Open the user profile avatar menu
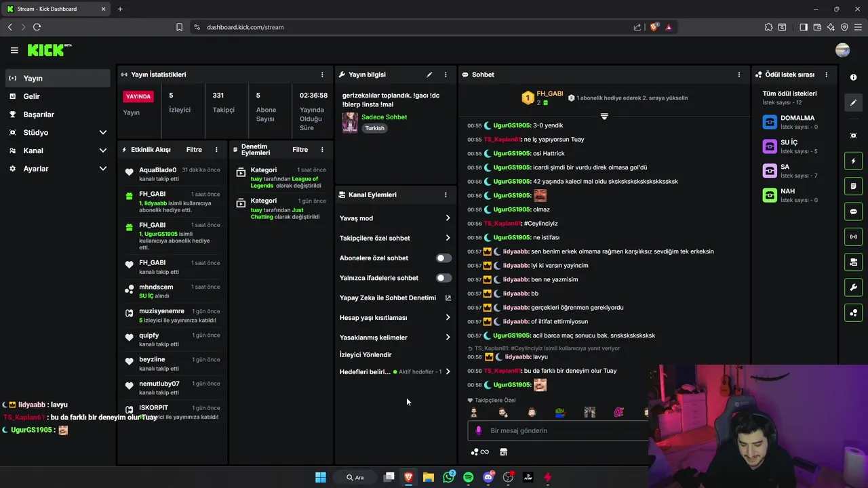This screenshot has width=868, height=488. point(843,50)
